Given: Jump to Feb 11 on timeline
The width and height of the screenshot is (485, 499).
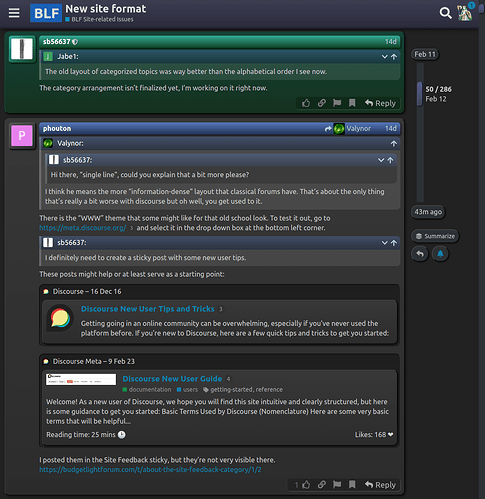Looking at the screenshot, I should tap(425, 54).
